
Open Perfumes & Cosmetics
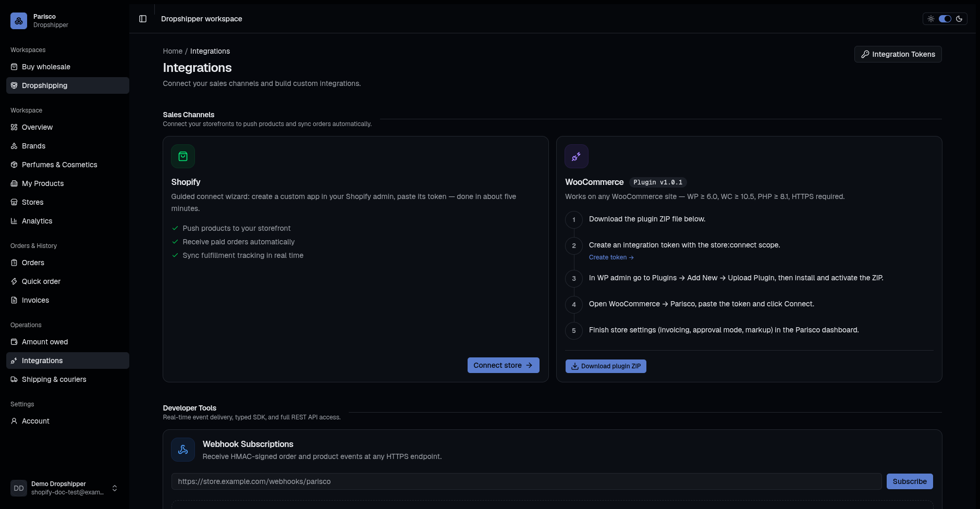tap(68, 165)
